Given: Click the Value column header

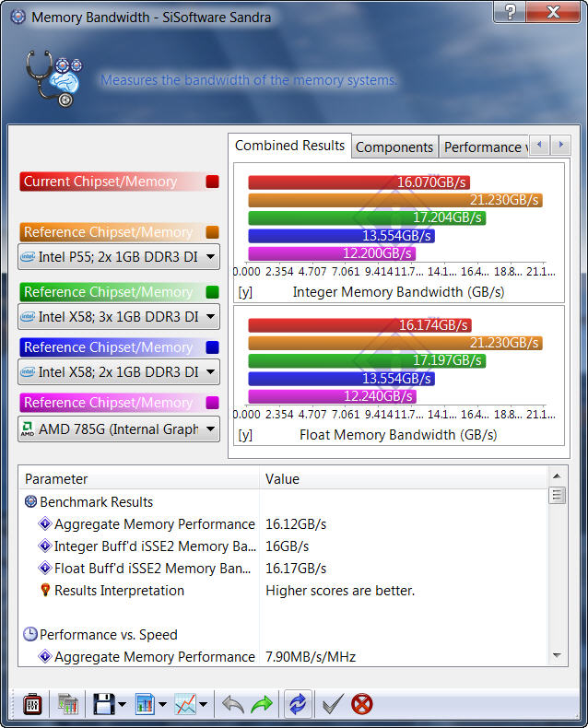Looking at the screenshot, I should pos(403,478).
